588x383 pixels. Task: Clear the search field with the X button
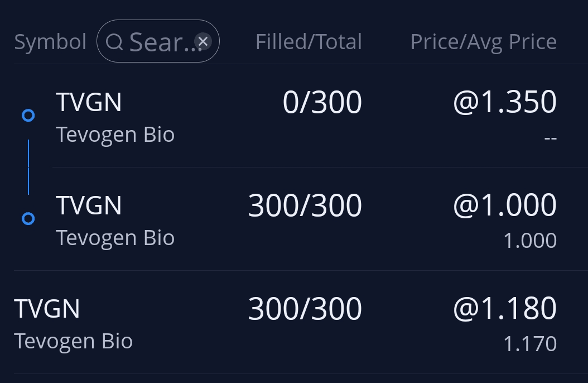[203, 41]
